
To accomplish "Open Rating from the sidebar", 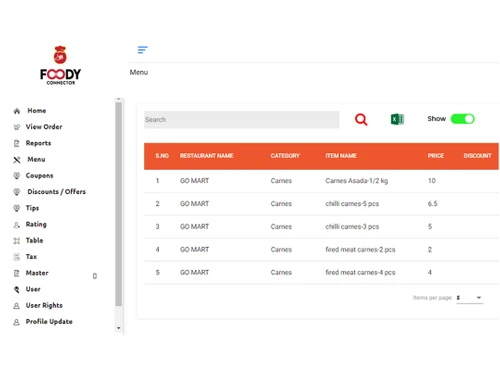I will tap(36, 224).
